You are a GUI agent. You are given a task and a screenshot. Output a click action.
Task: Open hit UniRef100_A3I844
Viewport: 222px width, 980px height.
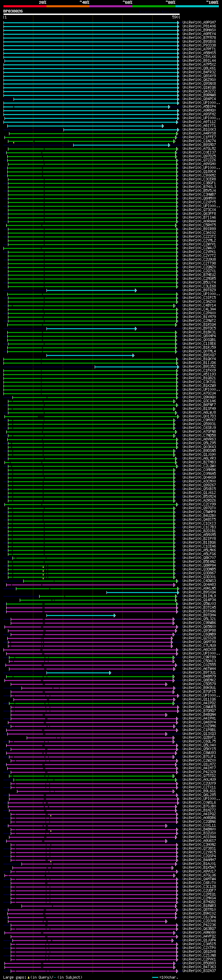tap(199, 837)
